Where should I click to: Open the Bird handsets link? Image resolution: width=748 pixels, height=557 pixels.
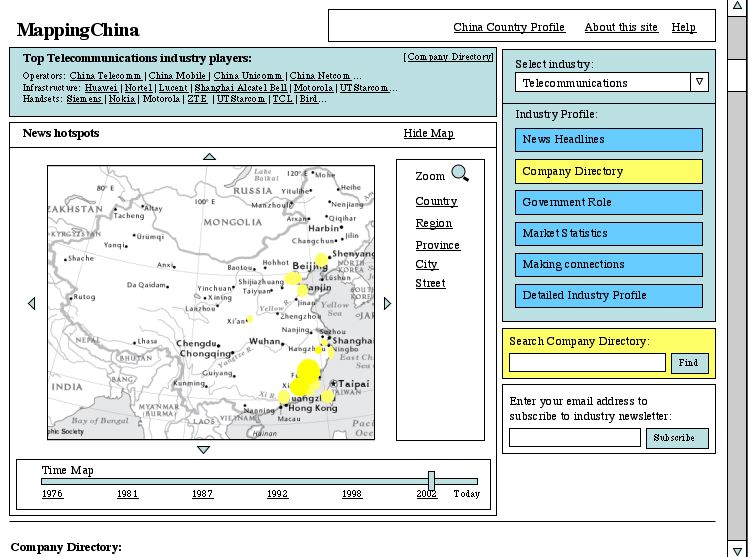(308, 99)
